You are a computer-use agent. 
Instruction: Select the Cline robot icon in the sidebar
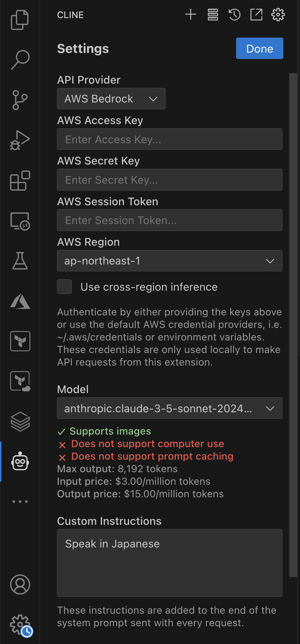[x=20, y=461]
